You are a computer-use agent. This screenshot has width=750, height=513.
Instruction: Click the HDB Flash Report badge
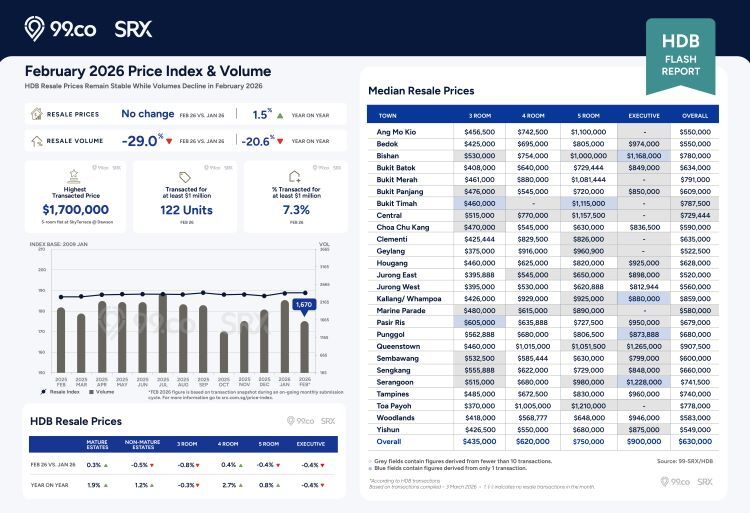coord(680,56)
